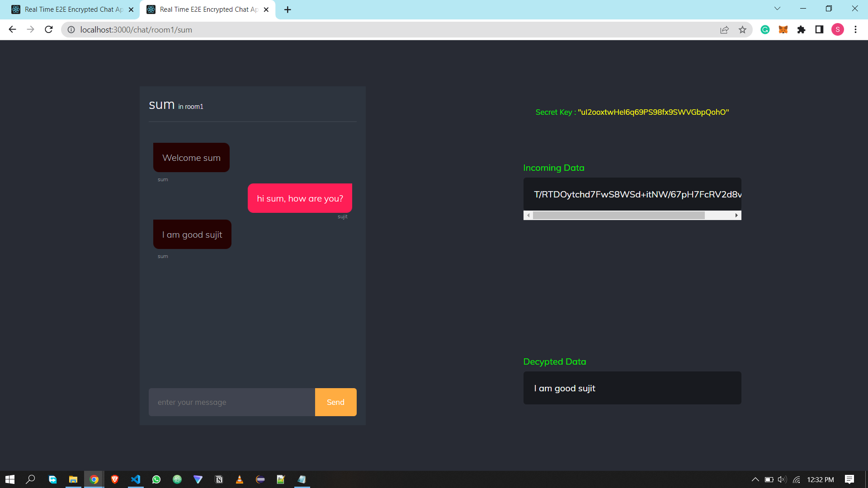Open the tab search chevron dropdown
The height and width of the screenshot is (488, 868).
point(777,8)
